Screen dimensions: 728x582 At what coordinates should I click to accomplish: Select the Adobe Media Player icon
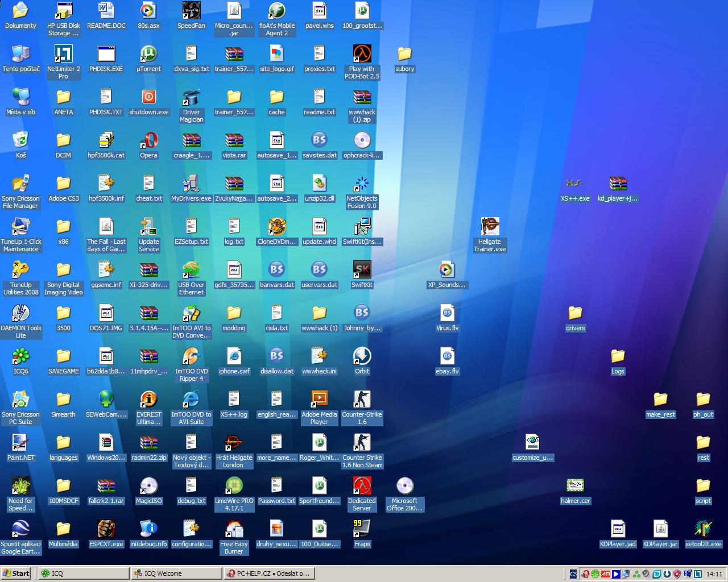319,400
